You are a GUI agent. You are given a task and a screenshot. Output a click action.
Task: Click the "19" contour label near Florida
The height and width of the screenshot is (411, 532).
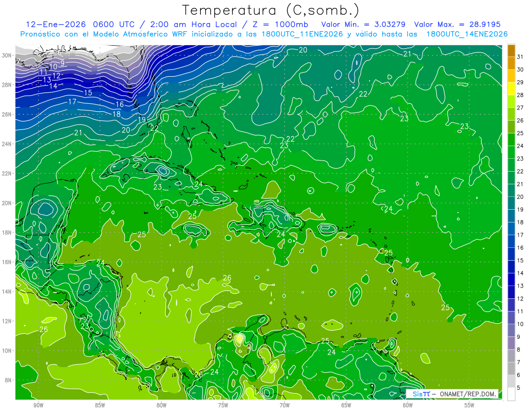[142, 119]
